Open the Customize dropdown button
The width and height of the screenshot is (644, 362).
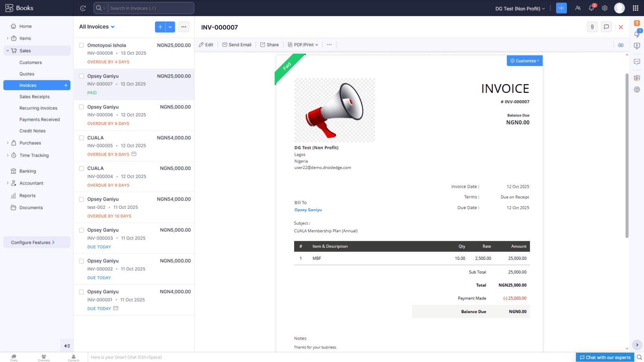coord(524,61)
